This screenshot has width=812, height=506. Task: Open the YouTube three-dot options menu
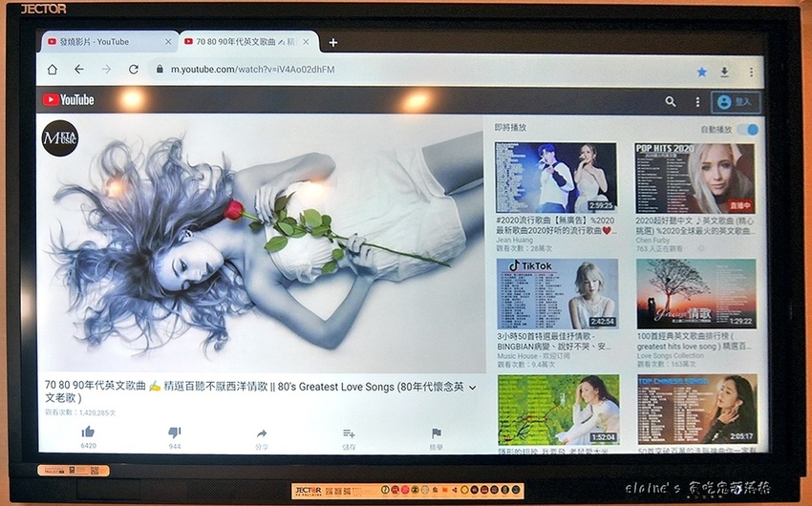coord(697,101)
